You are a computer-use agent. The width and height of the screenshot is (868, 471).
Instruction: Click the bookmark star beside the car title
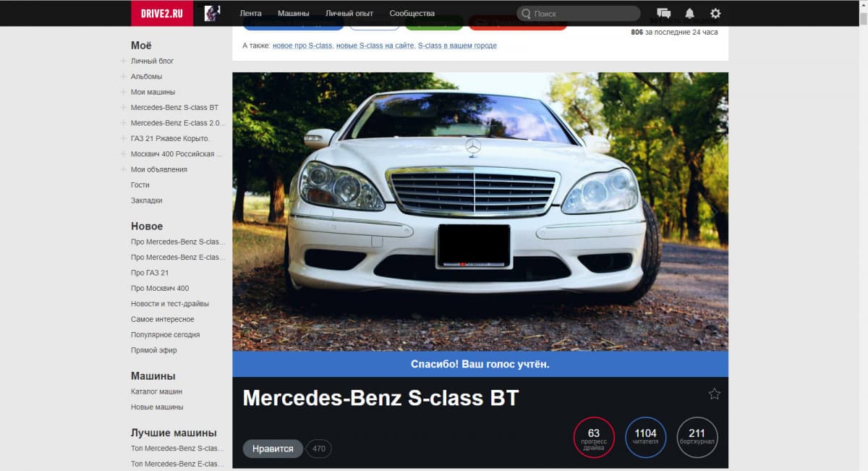tap(715, 394)
